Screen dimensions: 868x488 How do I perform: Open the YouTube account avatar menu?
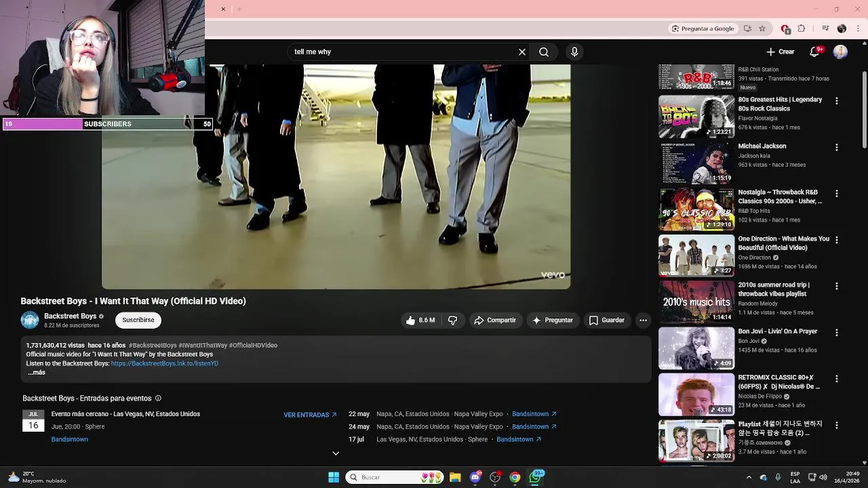point(840,52)
